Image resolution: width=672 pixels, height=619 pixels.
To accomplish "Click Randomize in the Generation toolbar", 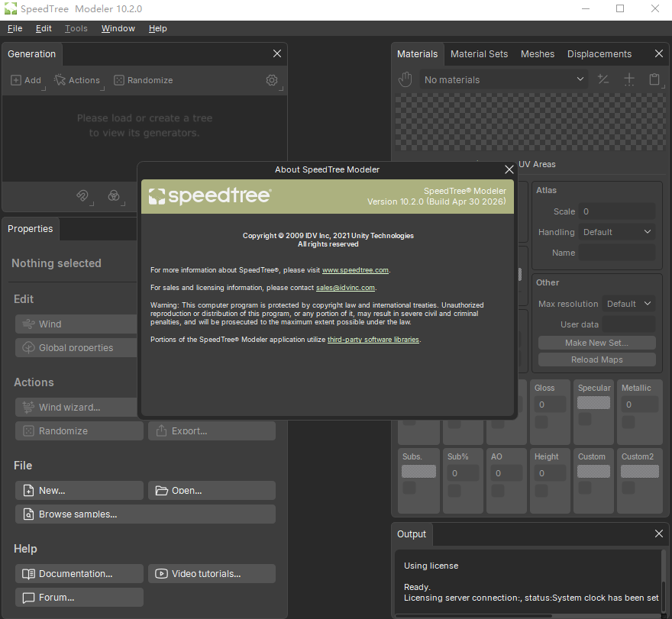I will [144, 80].
